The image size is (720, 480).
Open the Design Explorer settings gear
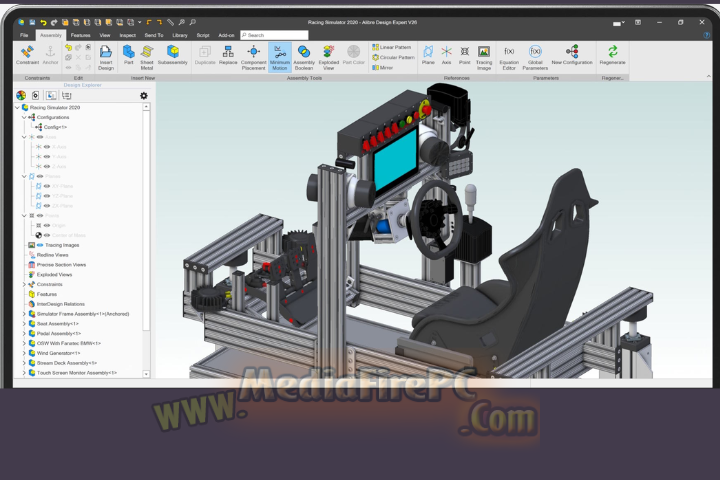point(144,96)
